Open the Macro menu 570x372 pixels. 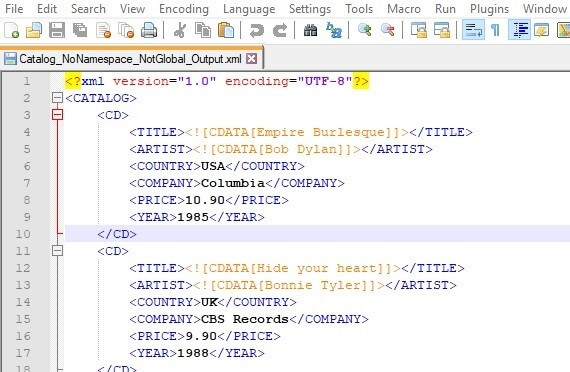[404, 9]
